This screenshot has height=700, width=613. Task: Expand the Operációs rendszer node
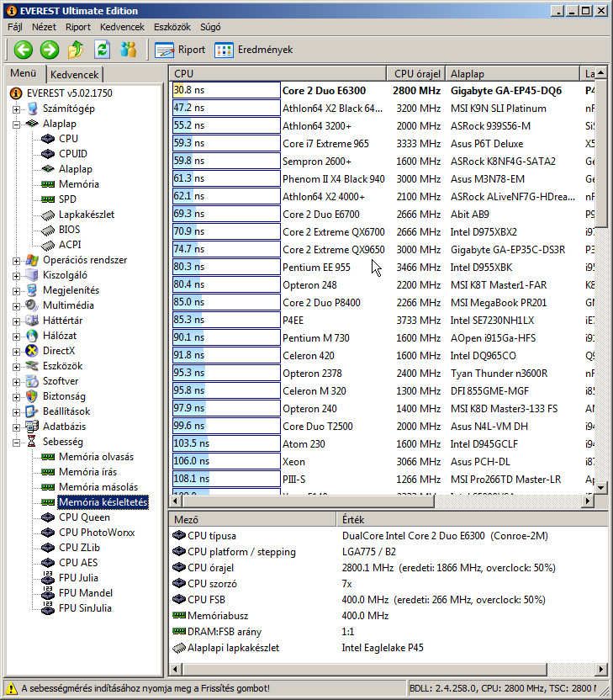tap(17, 260)
